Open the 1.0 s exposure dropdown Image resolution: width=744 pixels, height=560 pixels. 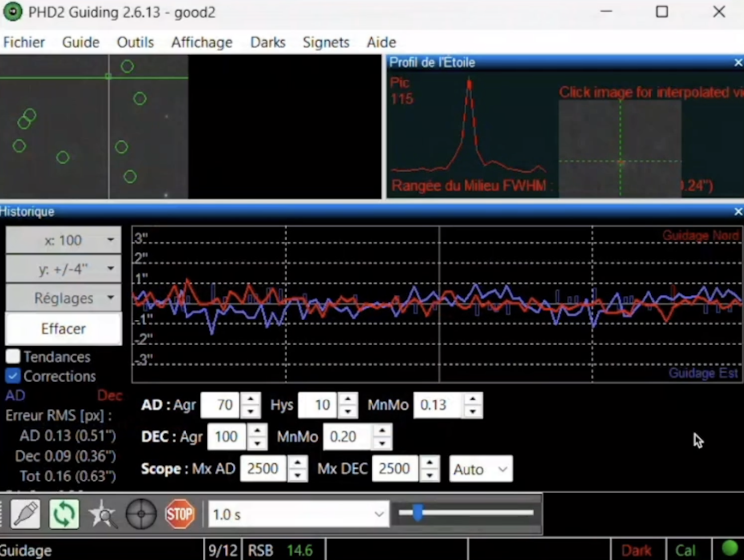click(x=297, y=514)
